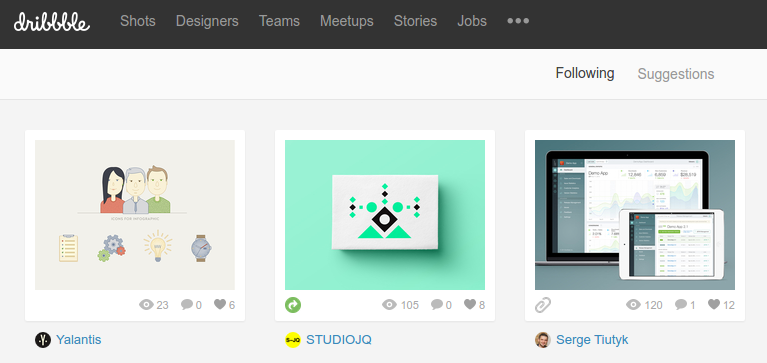The width and height of the screenshot is (767, 363).
Task: Open comments icon on Serge Tiutyk's shot
Action: tap(680, 305)
